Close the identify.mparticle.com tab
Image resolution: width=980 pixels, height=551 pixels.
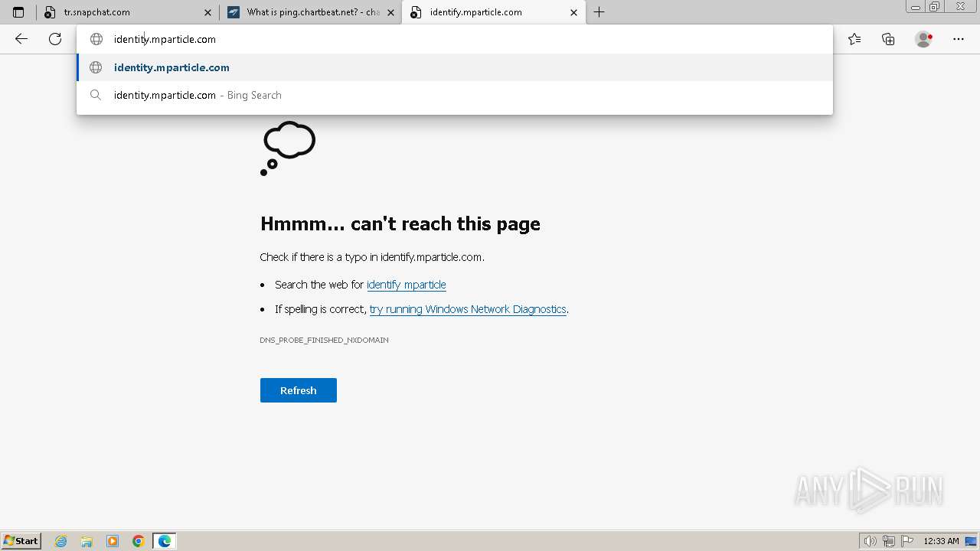tap(574, 12)
